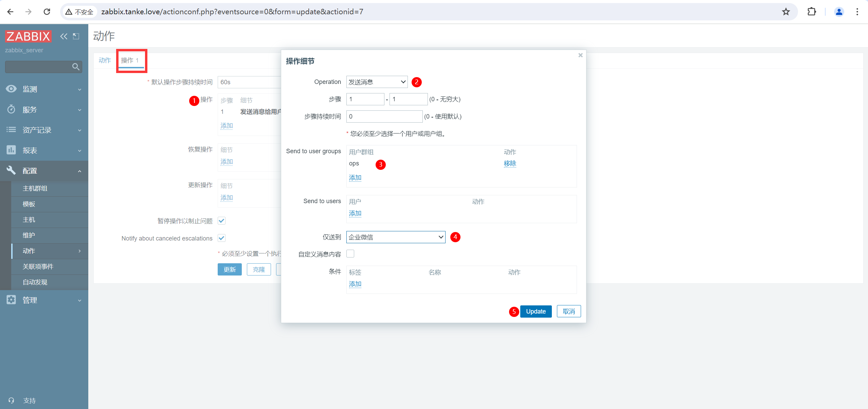Collapse the sidebar with the double-chevron icon

[x=64, y=36]
